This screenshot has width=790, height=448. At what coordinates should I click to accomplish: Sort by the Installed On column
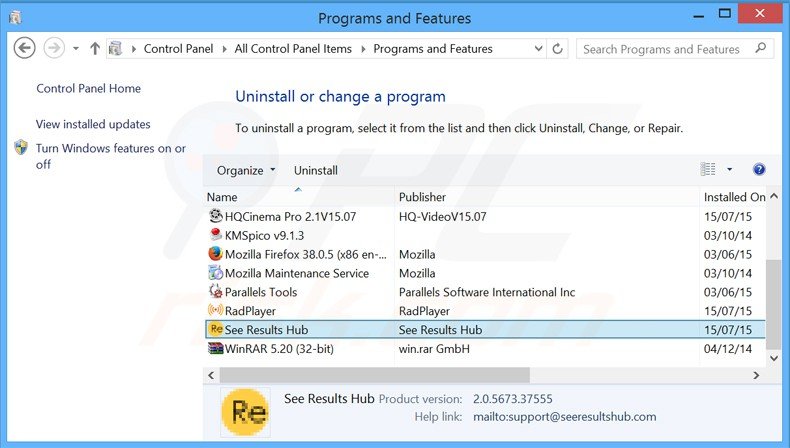(x=734, y=197)
